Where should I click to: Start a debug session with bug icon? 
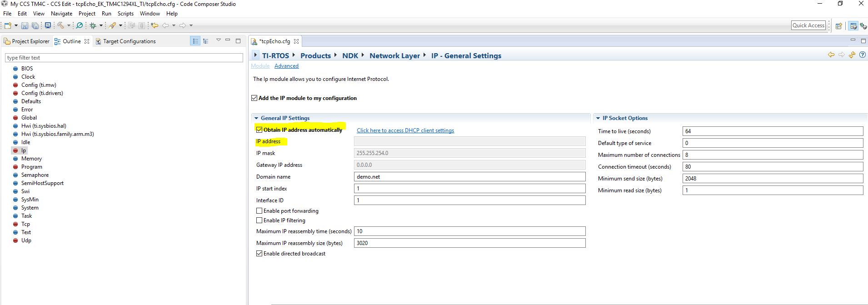coord(93,25)
